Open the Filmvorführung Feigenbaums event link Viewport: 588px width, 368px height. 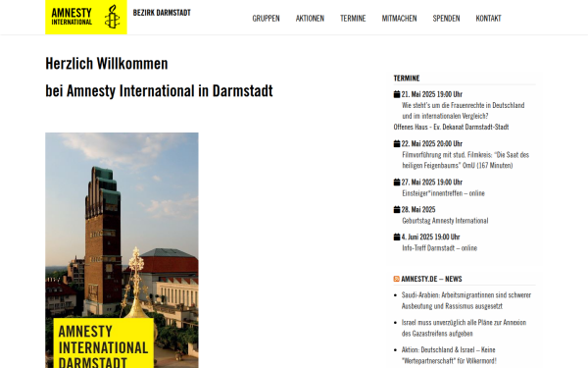pyautogui.click(x=465, y=160)
